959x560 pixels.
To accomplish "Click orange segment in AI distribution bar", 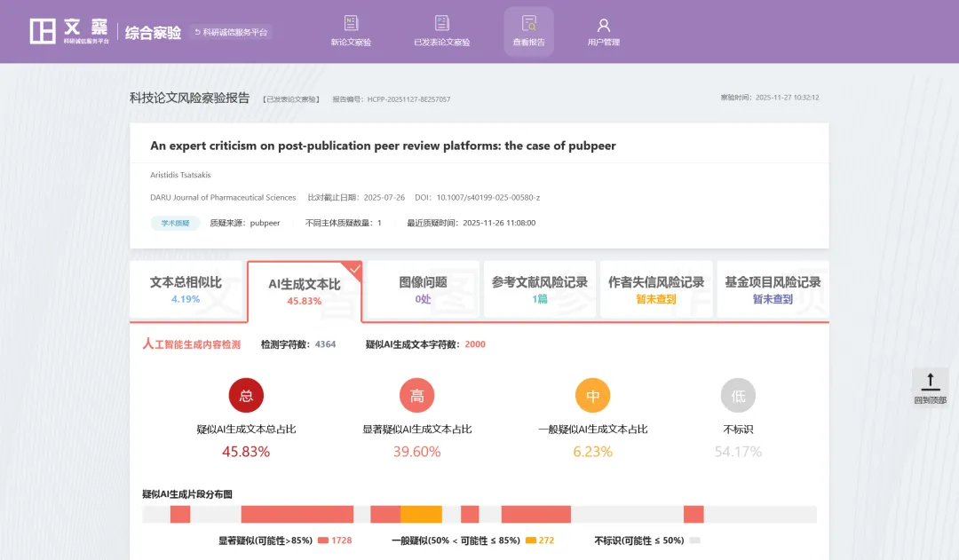I will [421, 515].
